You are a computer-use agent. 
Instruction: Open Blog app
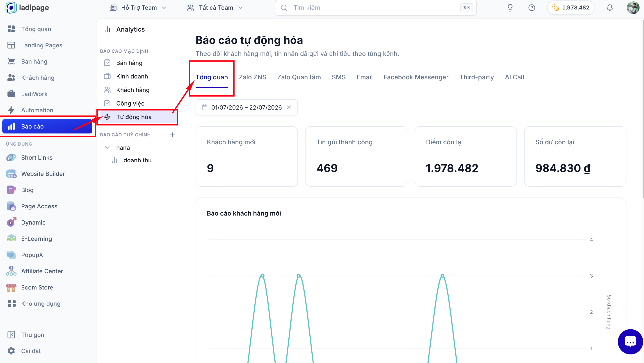(x=48, y=190)
